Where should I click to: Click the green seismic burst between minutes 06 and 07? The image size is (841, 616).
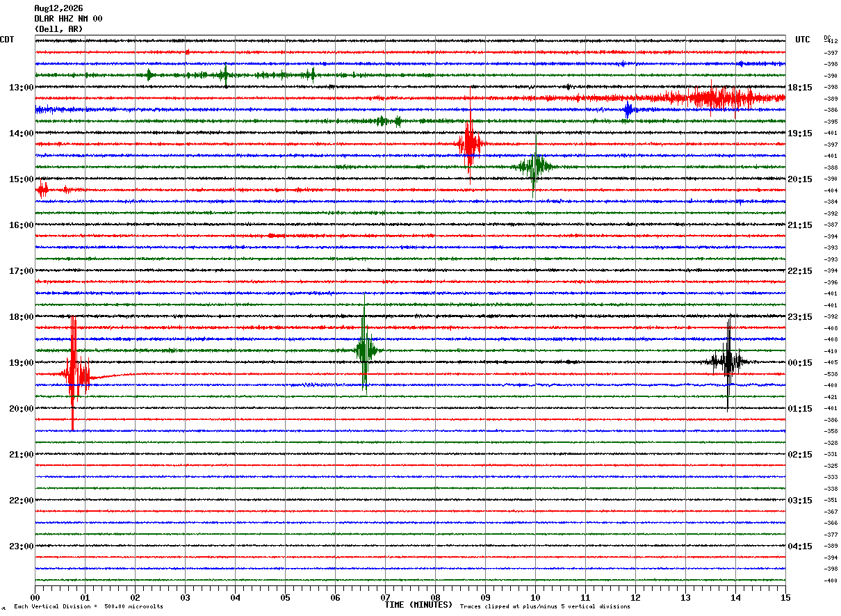tap(365, 346)
